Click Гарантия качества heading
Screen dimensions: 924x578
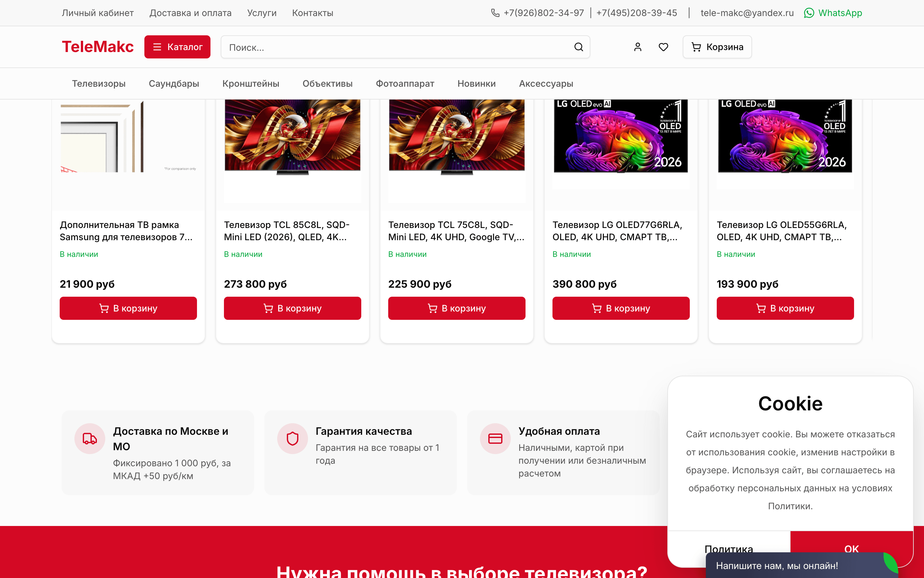coord(364,431)
